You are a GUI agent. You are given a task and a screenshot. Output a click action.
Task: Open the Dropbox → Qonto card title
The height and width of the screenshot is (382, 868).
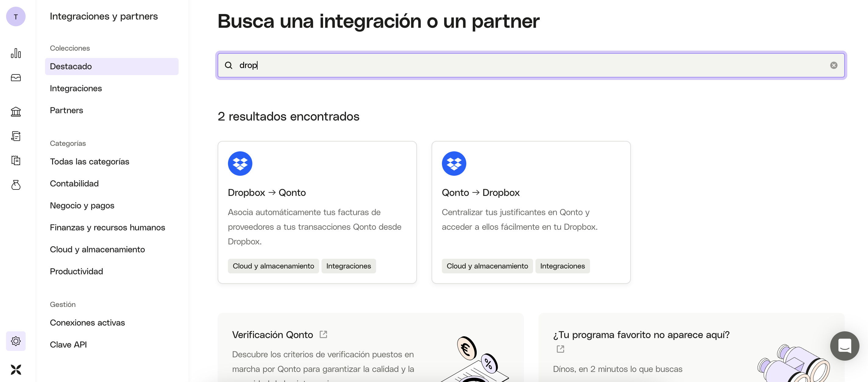[267, 192]
